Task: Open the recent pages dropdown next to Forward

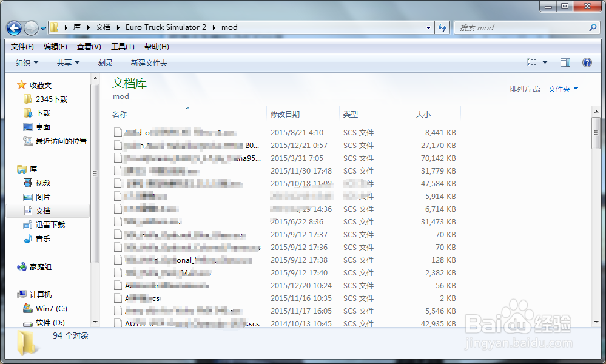Action: (43, 28)
